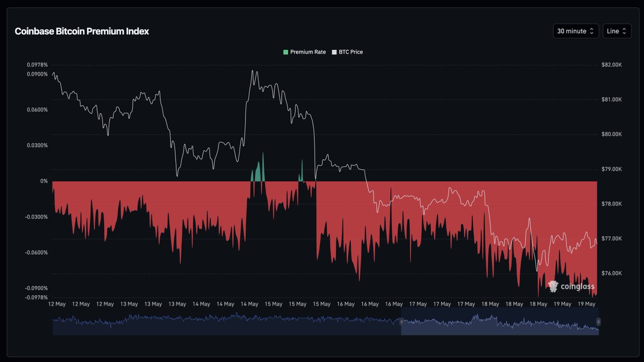The image size is (644, 362).
Task: Click the $78.00K price axis label
Action: (612, 204)
